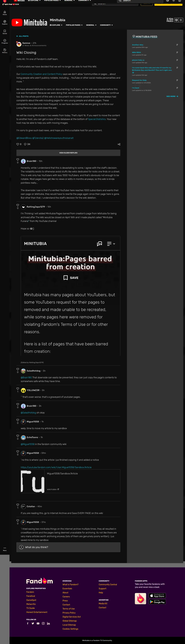Screen dimensions: 185x644
Task: Expand the Popular Pages dropdown
Action: point(74,25)
